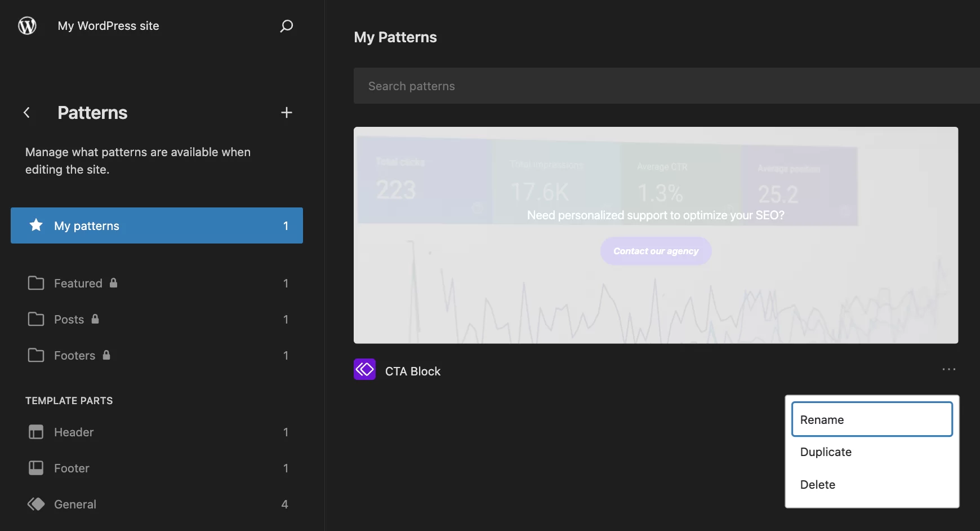The width and height of the screenshot is (980, 531).
Task: Click the Search patterns field
Action: [x=667, y=86]
